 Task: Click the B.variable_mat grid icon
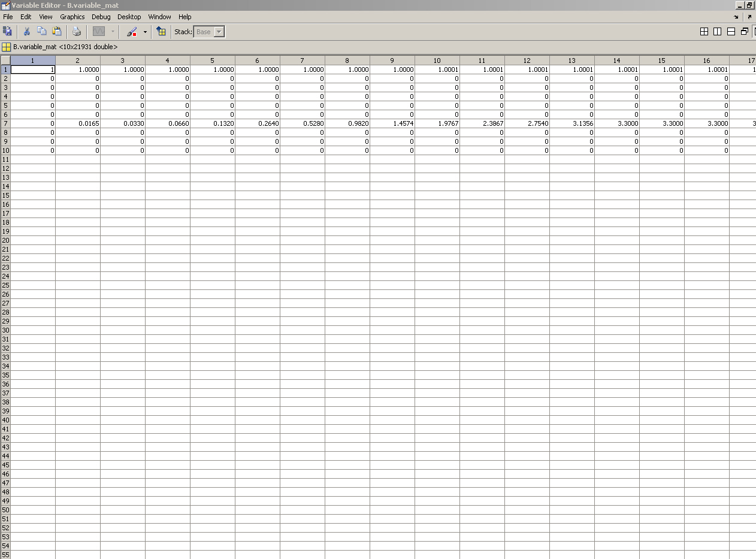pyautogui.click(x=6, y=47)
